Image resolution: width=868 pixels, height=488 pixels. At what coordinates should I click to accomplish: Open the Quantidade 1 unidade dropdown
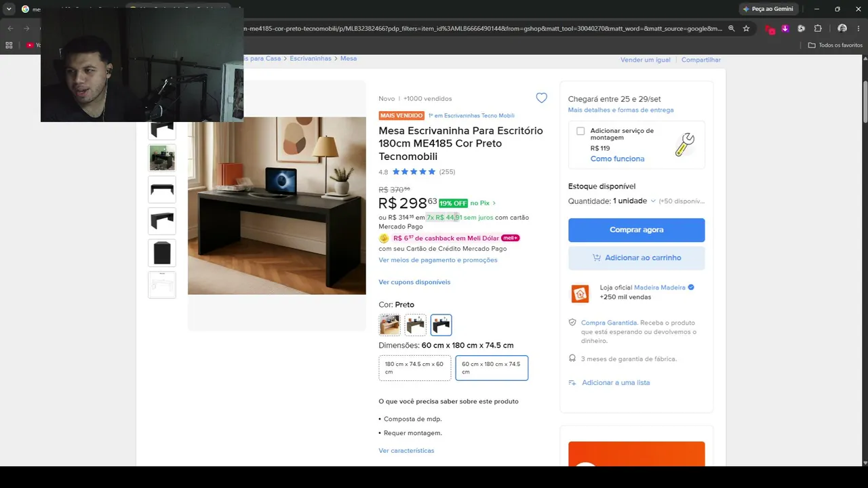[634, 201]
